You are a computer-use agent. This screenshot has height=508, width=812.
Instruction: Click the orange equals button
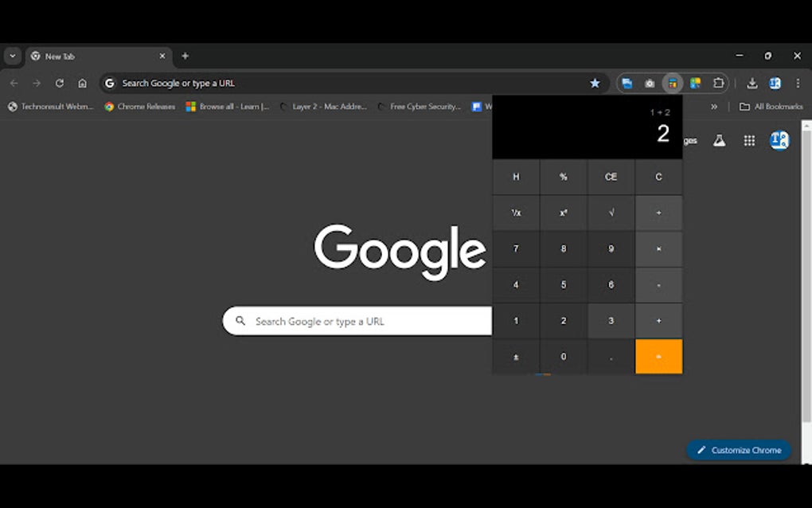click(658, 356)
